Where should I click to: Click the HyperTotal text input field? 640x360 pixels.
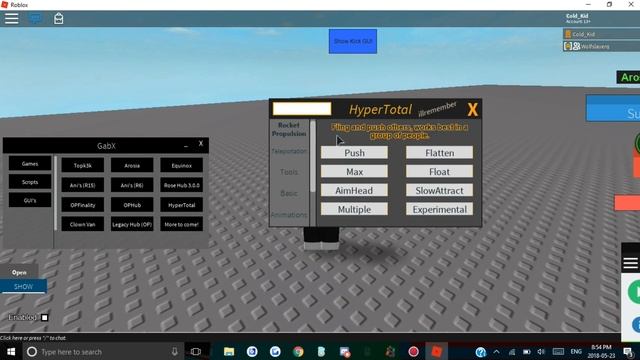pos(302,109)
